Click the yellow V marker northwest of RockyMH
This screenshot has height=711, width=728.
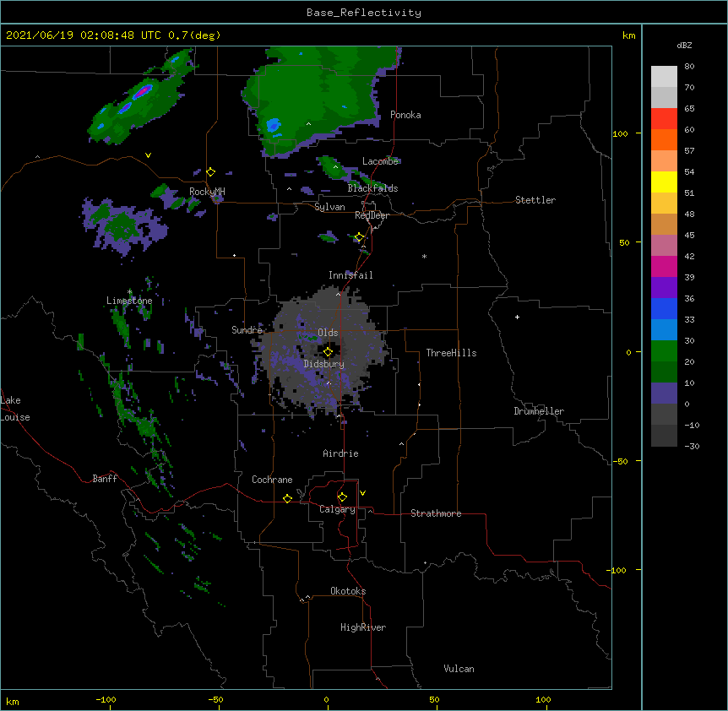coord(148,155)
